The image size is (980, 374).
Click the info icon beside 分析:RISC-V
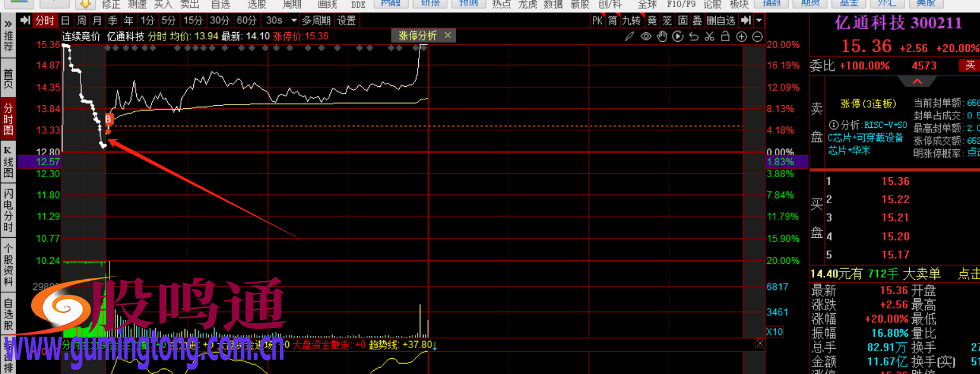click(834, 125)
